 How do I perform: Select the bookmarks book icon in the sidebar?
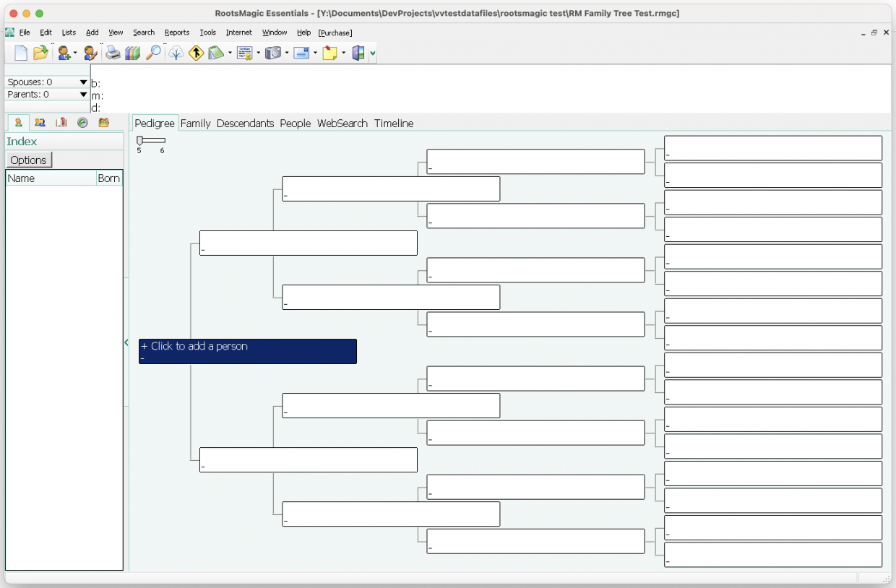coord(61,122)
